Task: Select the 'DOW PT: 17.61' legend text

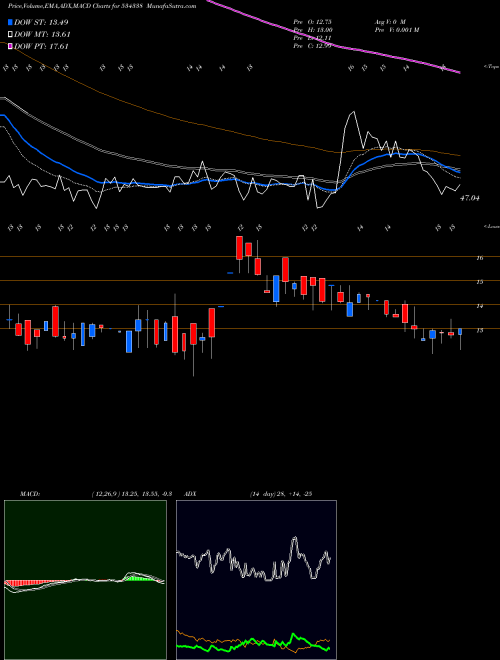Action: (41, 46)
